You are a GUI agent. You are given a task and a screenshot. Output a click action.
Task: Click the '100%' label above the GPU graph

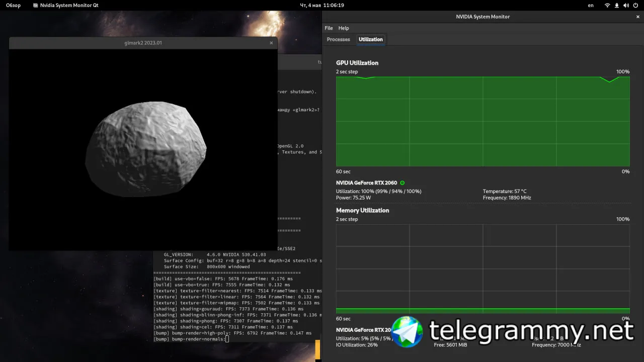coord(623,72)
